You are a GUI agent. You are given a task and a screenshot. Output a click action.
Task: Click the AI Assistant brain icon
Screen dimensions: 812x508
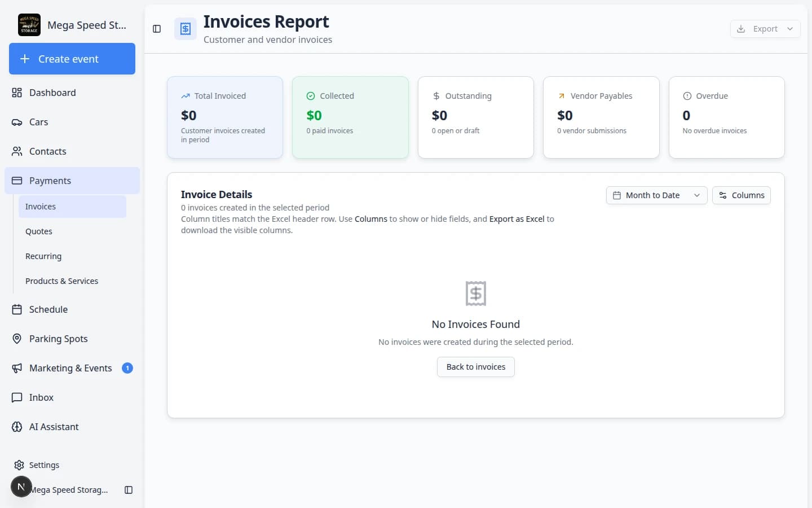tap(17, 427)
